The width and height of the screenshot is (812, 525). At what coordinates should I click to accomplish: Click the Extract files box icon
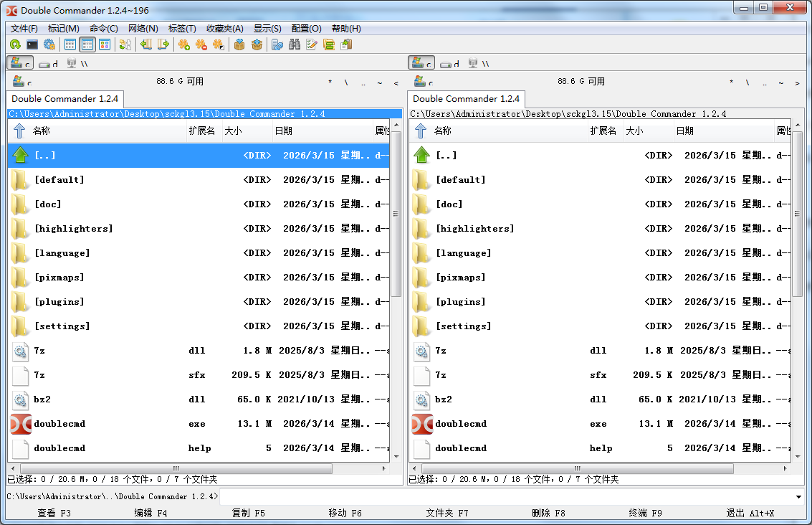click(x=257, y=44)
